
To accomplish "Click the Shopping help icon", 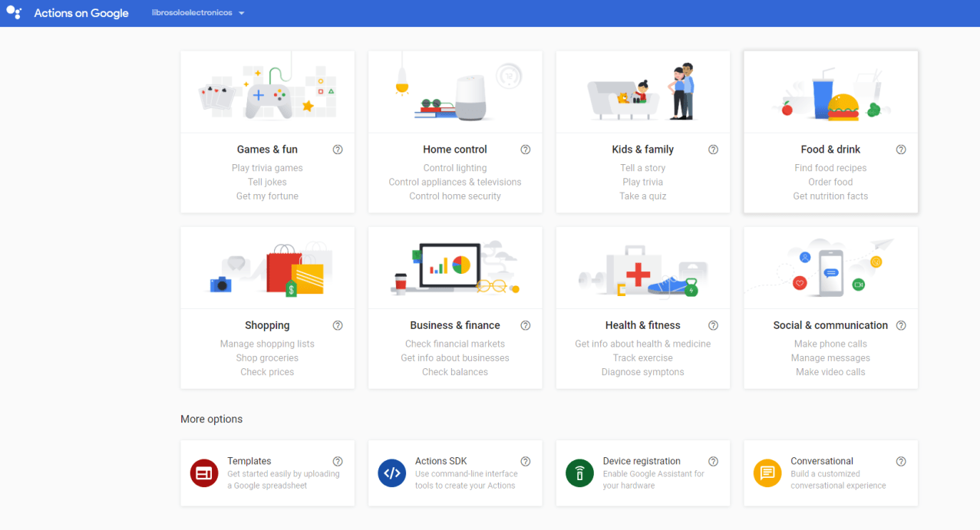I will [338, 325].
